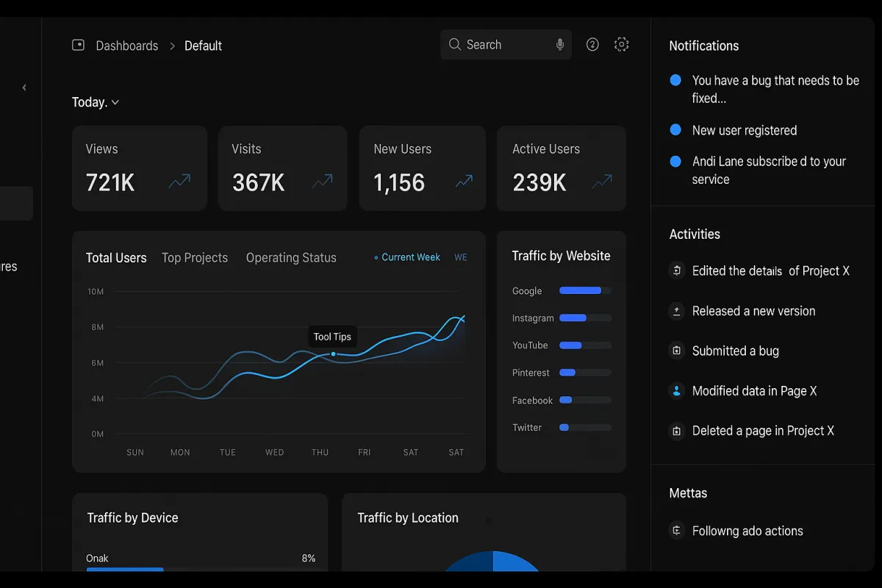This screenshot has width=882, height=588.
Task: Click the 'Mettas' section heading
Action: [688, 493]
